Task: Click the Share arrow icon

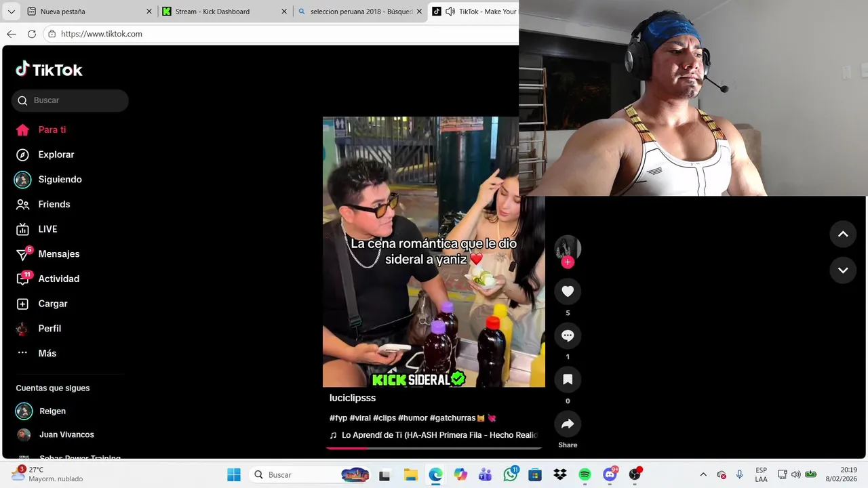Action: tap(568, 424)
